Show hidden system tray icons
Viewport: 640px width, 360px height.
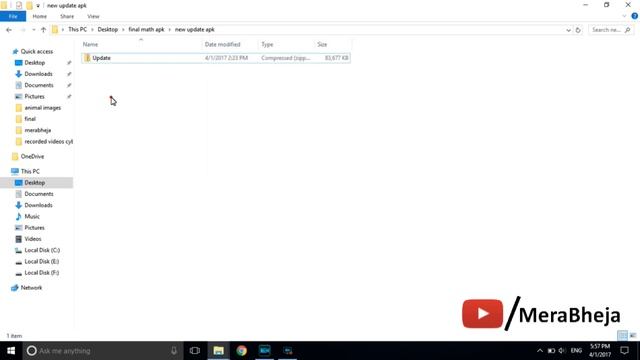[x=540, y=351]
